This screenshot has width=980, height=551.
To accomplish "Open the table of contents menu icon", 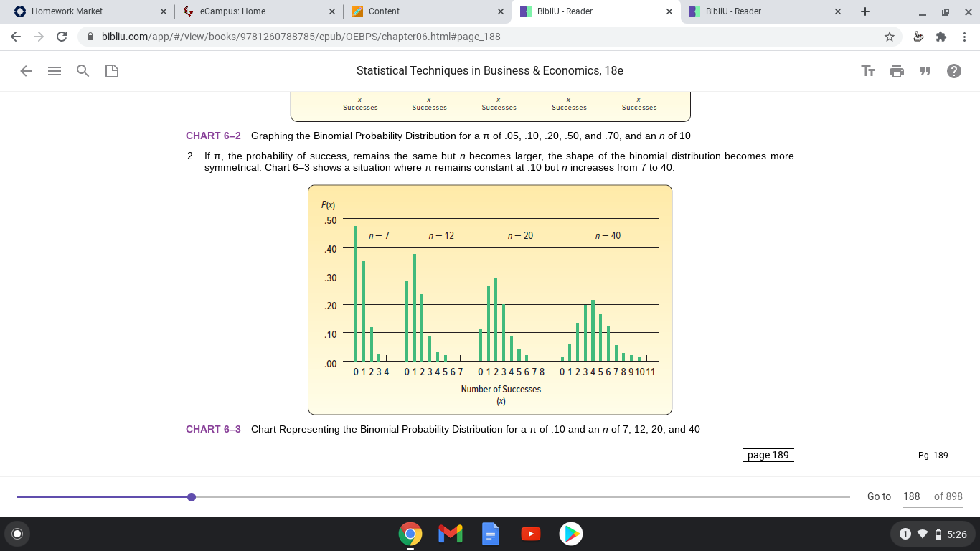I will tap(55, 71).
